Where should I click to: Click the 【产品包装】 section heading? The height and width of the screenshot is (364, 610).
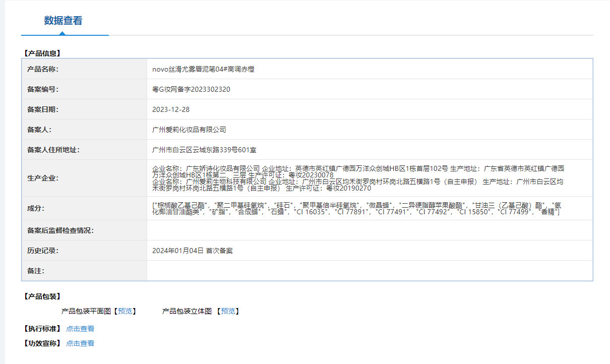[x=42, y=296]
